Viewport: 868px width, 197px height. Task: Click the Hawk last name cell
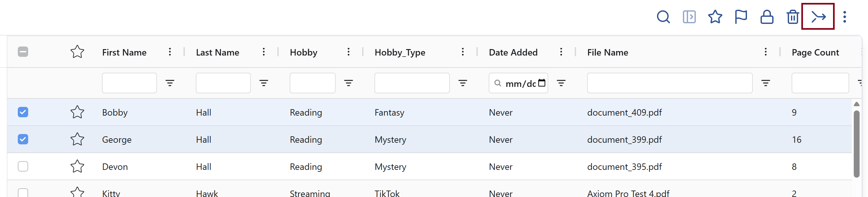coord(207,193)
